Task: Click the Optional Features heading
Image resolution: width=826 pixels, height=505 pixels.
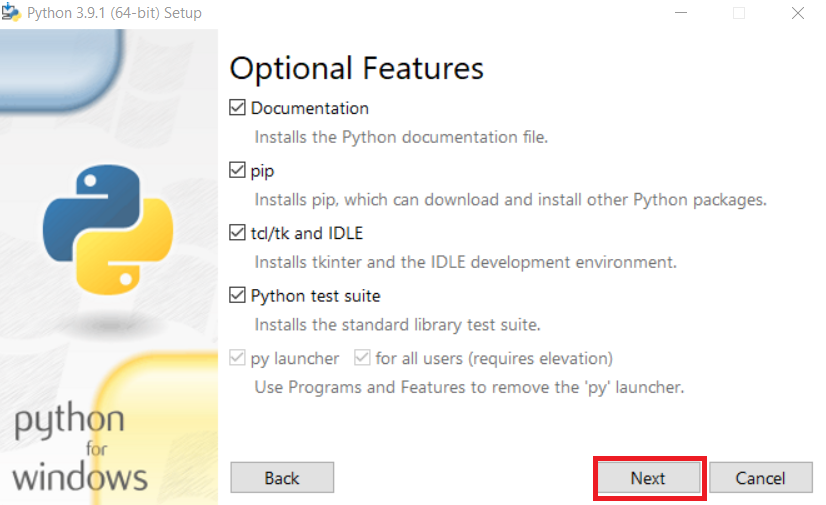Action: (357, 68)
